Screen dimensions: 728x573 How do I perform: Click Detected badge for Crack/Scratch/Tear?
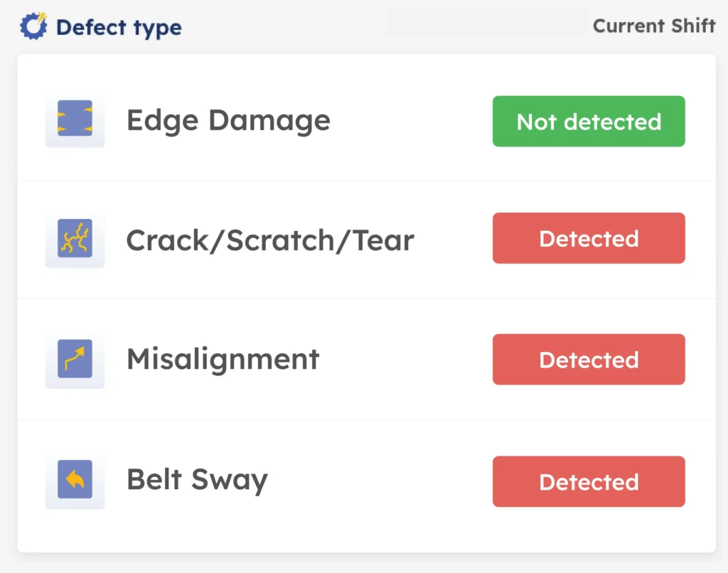point(589,239)
